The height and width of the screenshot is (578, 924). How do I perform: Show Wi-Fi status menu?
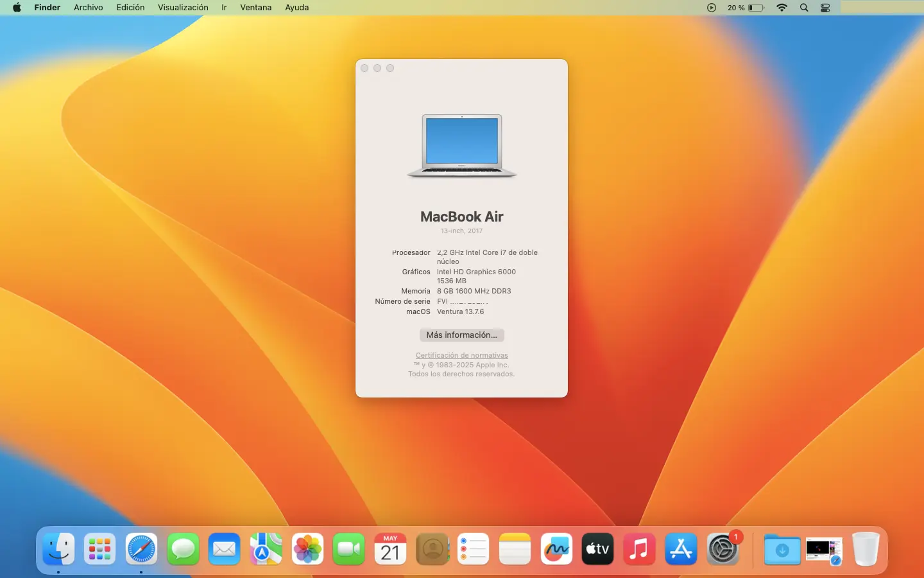pyautogui.click(x=782, y=8)
